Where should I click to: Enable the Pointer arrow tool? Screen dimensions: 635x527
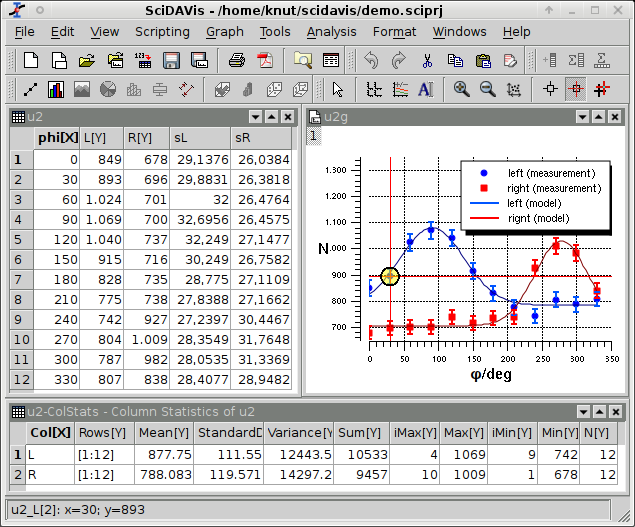338,89
